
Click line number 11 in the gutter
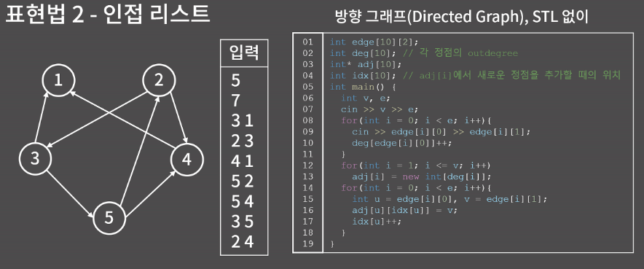[x=307, y=155]
